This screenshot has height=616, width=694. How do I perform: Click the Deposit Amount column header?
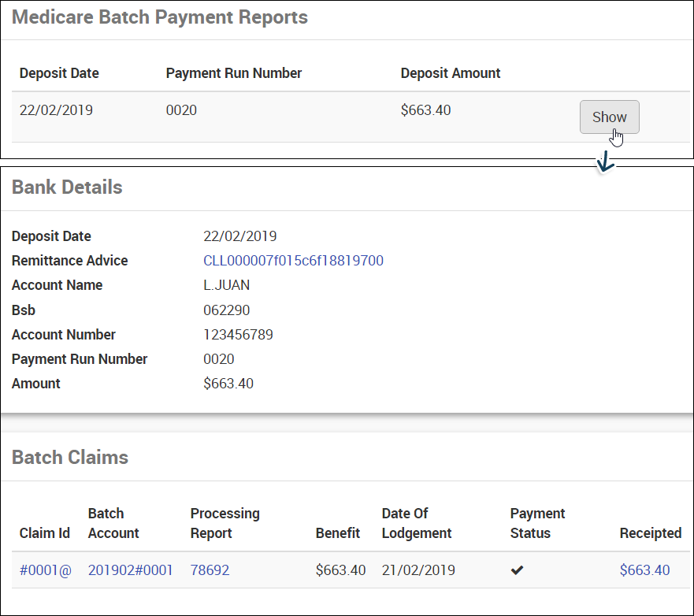tap(450, 73)
